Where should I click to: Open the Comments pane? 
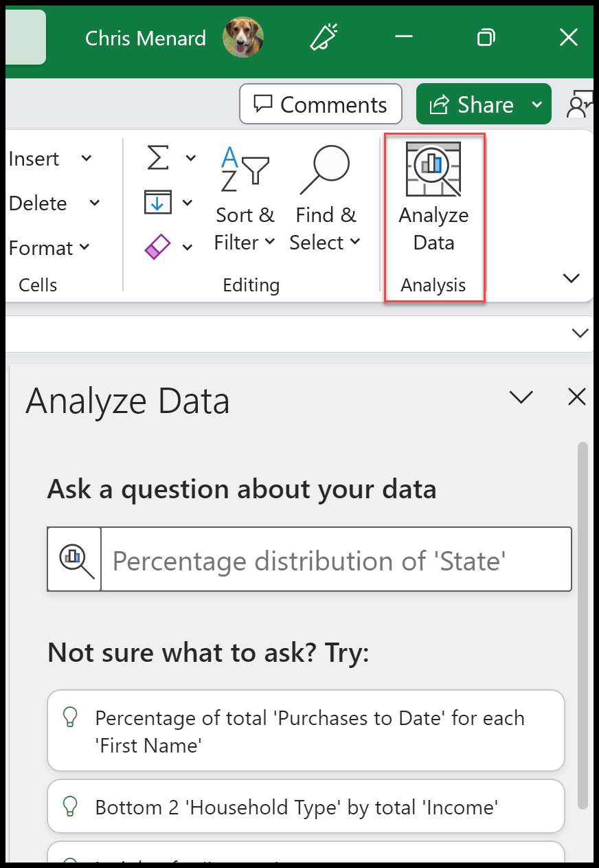pos(320,104)
